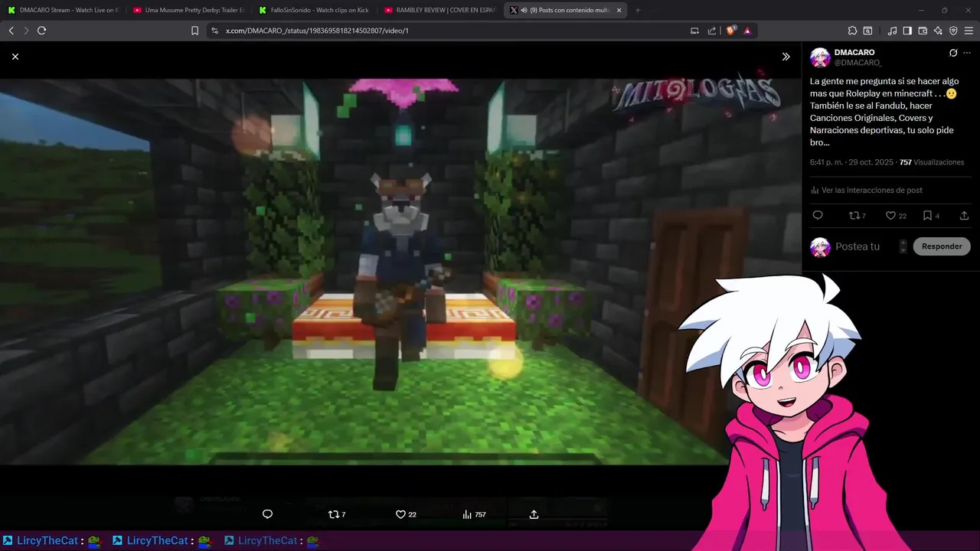Go back in browser history
The height and width of the screenshot is (551, 980).
[11, 31]
